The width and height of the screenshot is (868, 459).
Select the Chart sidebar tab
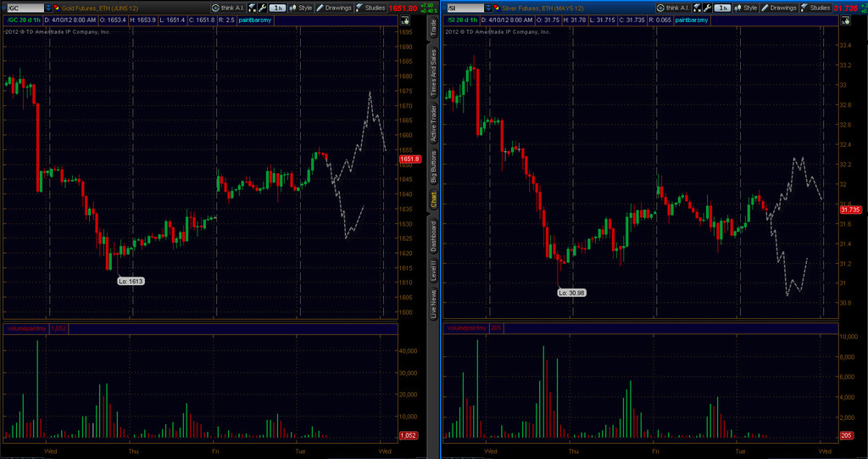pyautogui.click(x=434, y=199)
